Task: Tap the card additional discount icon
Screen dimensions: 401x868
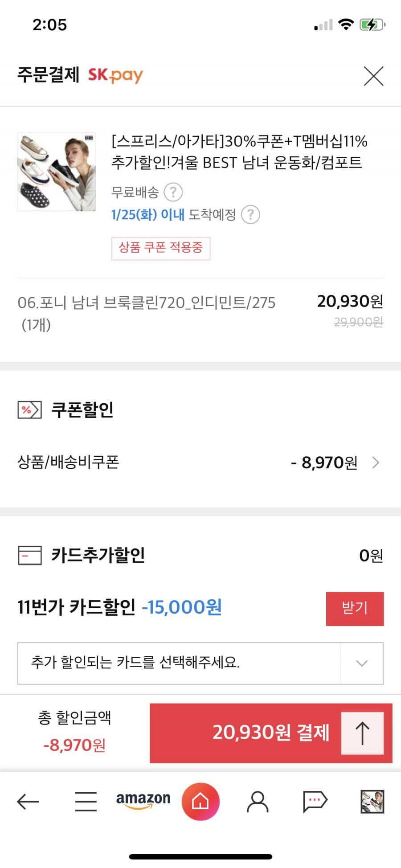Action: [29, 555]
